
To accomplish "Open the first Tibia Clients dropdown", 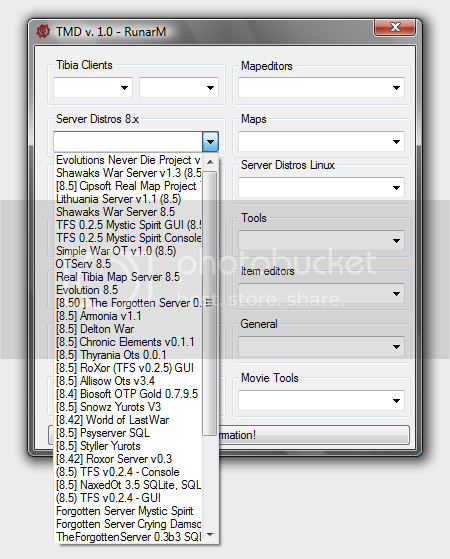I will click(93, 87).
